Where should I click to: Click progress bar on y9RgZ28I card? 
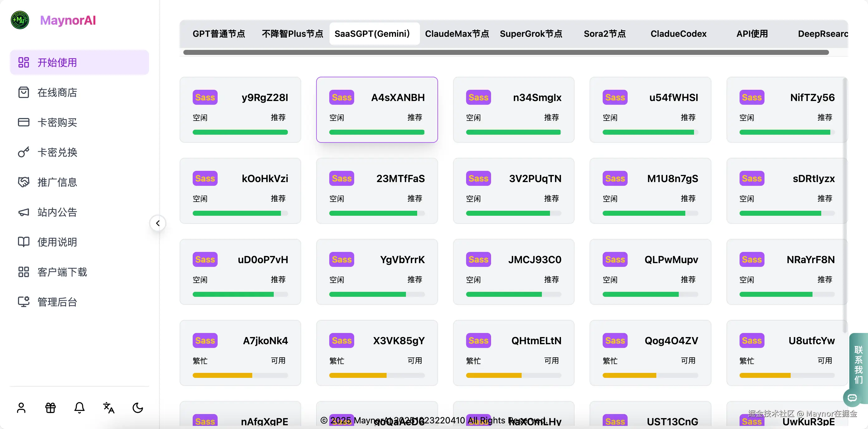(240, 133)
